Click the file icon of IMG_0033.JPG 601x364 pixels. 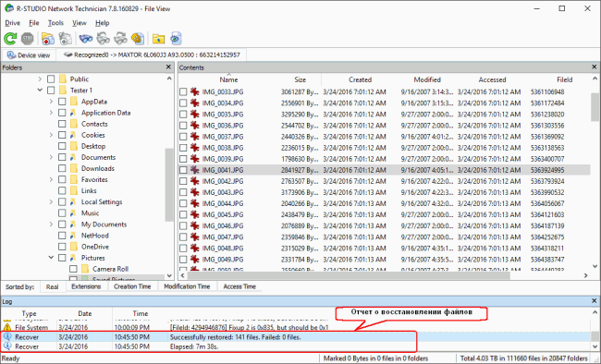tap(195, 92)
